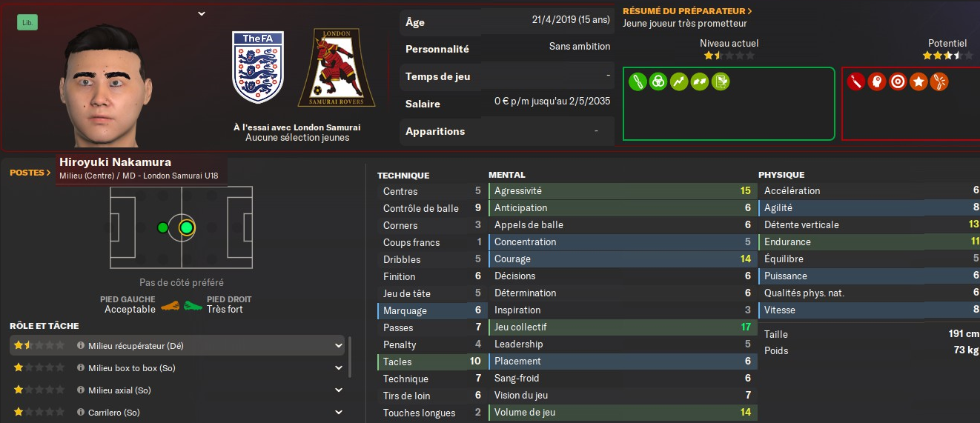Select the bright green centre position dot
Screen dimensions: 980x423
coord(186,227)
